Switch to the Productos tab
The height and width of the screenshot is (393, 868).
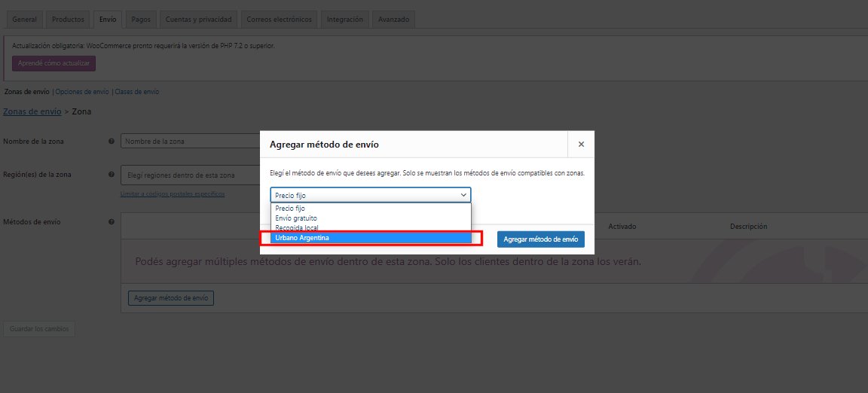tap(68, 20)
